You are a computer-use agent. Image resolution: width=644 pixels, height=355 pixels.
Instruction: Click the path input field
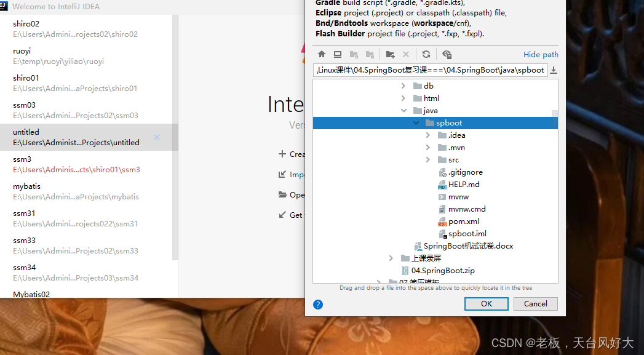pyautogui.click(x=431, y=70)
